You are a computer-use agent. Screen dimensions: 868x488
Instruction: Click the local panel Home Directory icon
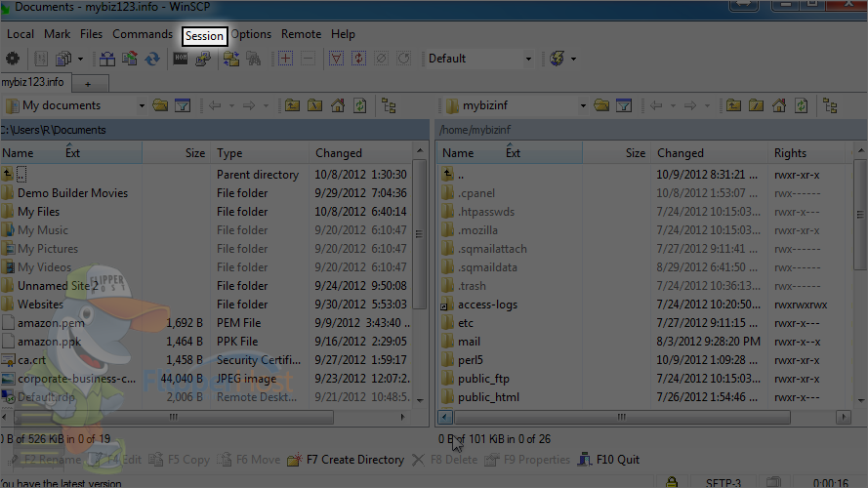pyautogui.click(x=338, y=105)
